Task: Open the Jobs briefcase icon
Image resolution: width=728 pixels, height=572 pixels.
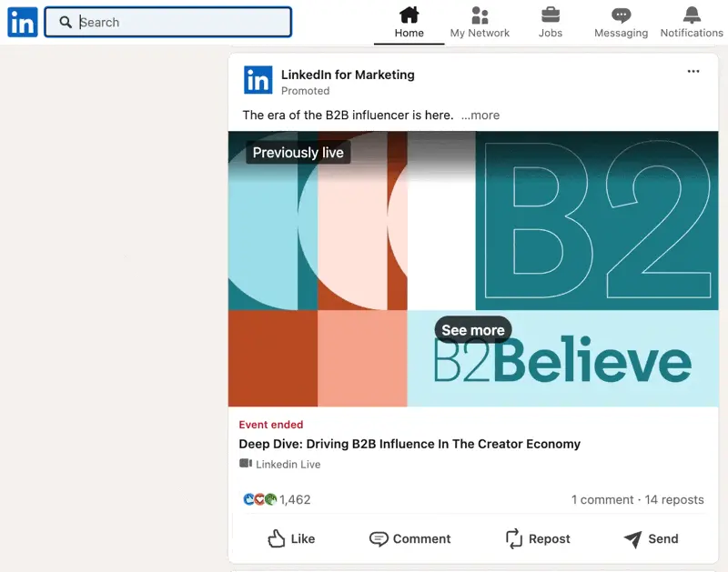Action: click(x=551, y=15)
